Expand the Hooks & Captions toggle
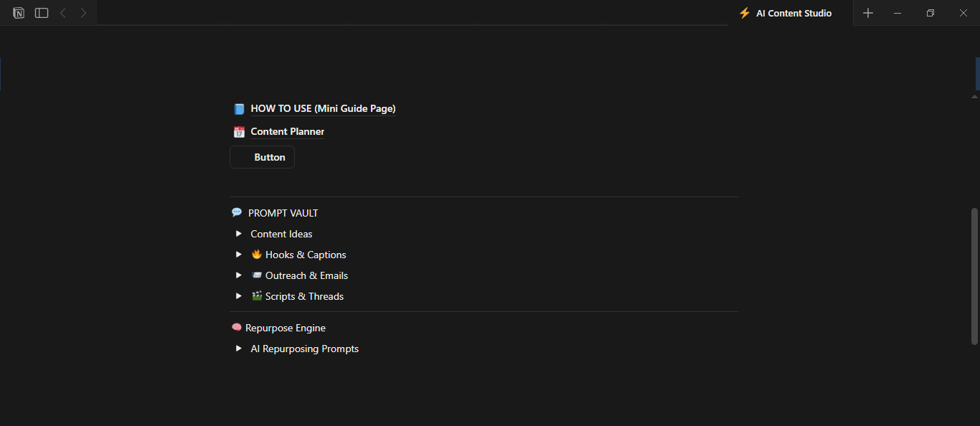 pos(238,254)
